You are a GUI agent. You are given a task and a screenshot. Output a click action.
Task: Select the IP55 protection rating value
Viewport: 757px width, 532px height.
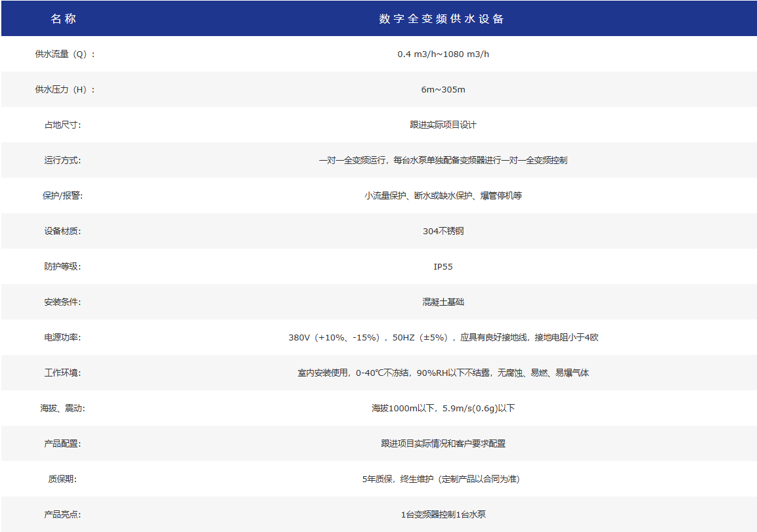443,266
